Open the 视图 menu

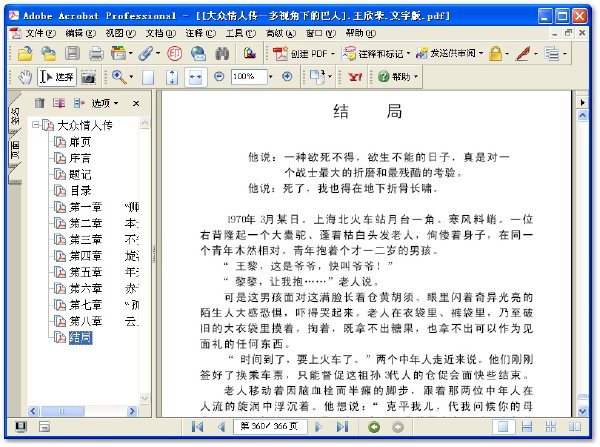pyautogui.click(x=121, y=33)
